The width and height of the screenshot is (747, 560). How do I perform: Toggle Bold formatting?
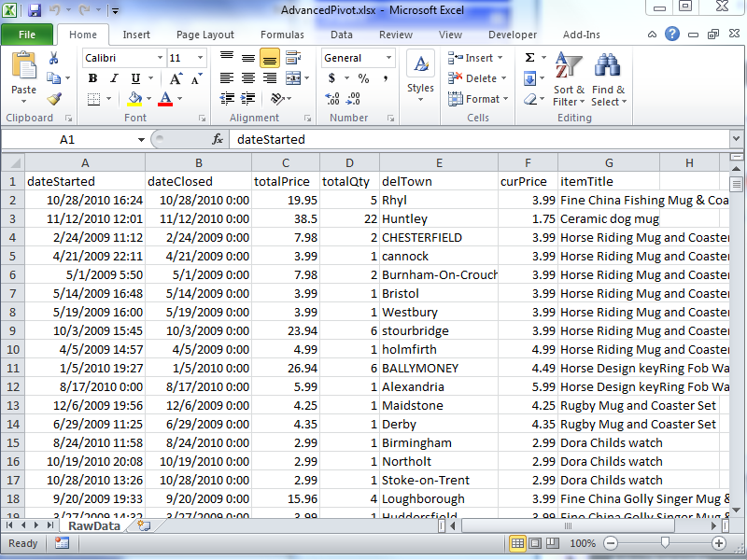pos(92,78)
